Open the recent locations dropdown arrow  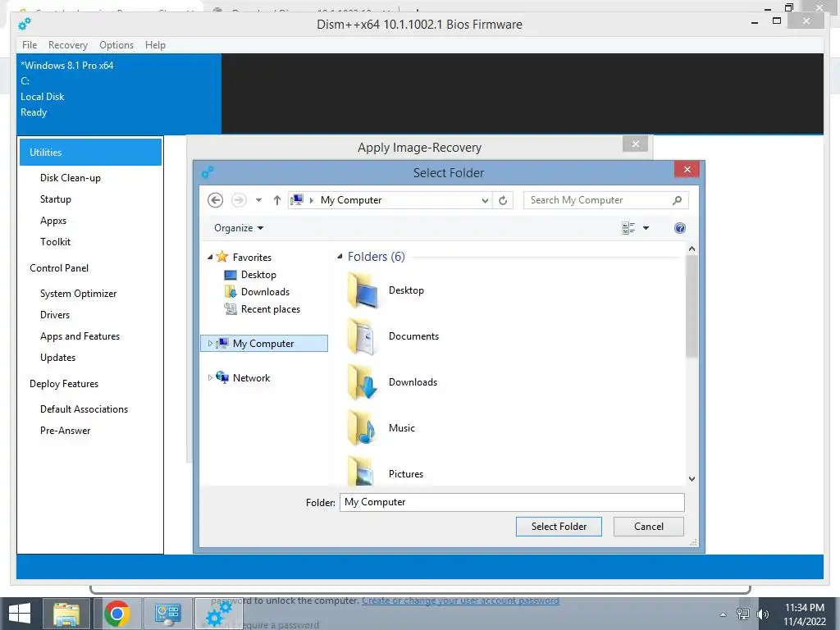[x=258, y=200]
